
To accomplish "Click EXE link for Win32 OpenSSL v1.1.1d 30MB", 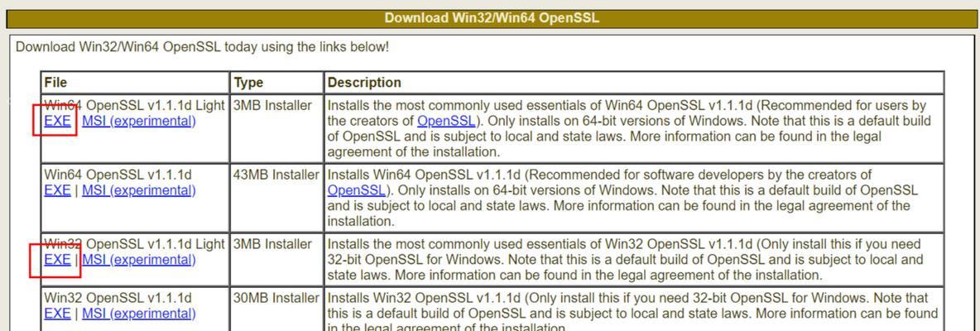I will point(57,314).
